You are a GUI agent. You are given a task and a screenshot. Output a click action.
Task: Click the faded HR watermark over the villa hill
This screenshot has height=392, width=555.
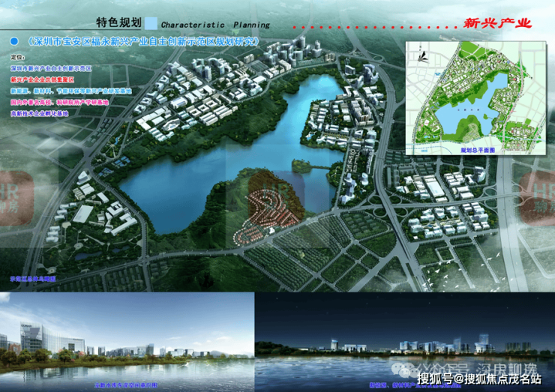point(277,194)
